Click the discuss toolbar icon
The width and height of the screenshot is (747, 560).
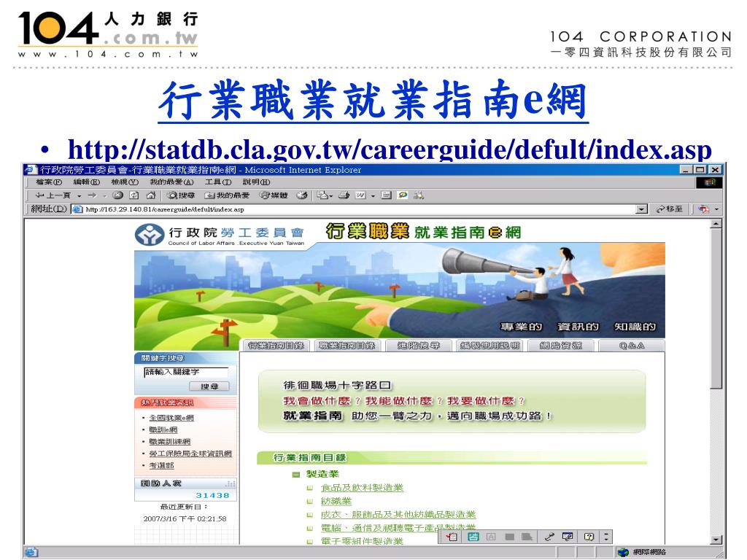387,195
